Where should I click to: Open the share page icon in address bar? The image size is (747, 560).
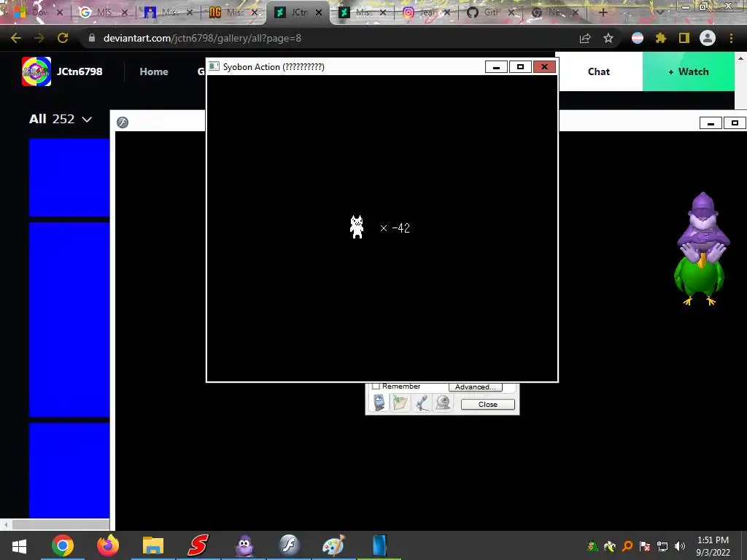pos(585,38)
